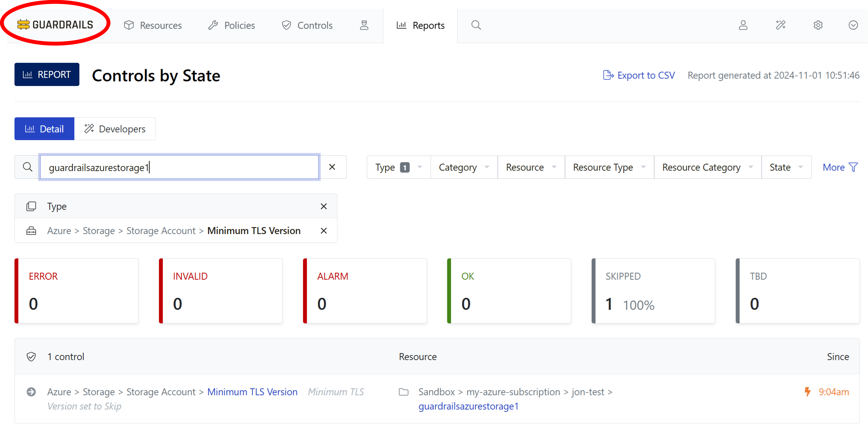Screen dimensions: 868x431
Task: Open the developer magic wand icon in header
Action: pos(780,25)
